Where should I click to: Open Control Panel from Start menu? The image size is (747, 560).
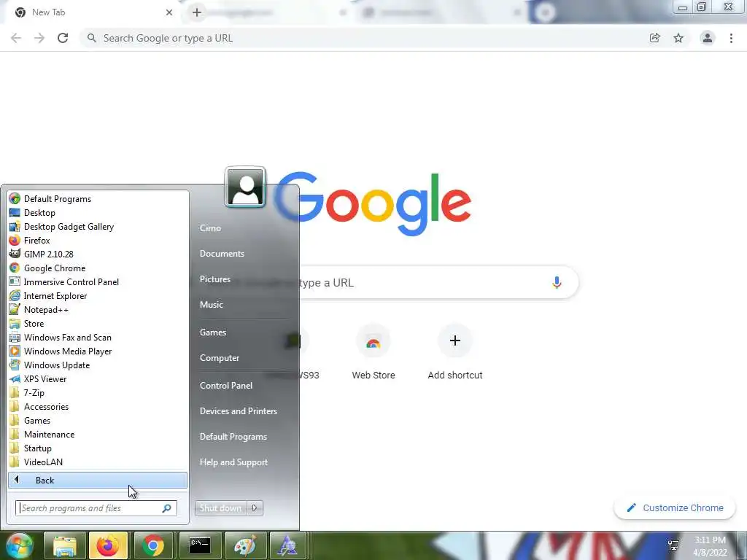[x=226, y=386]
